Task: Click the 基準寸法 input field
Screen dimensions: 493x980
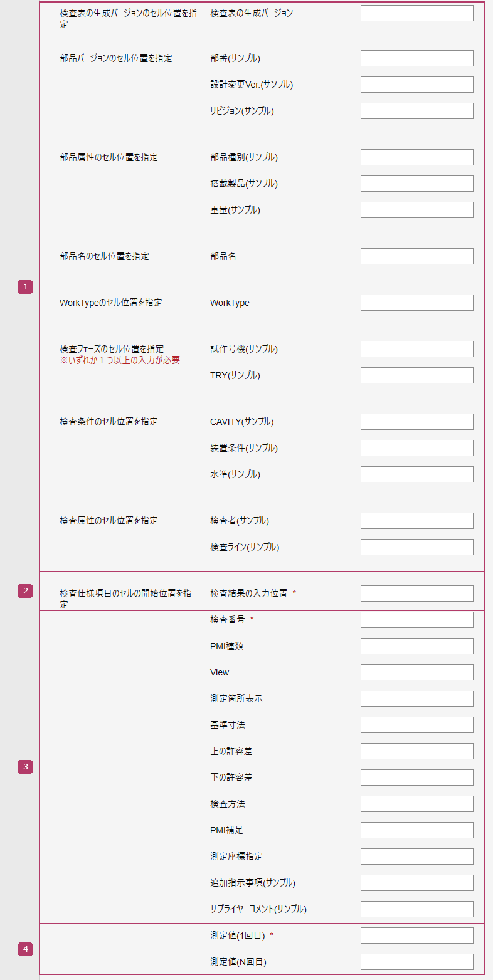Action: coord(416,725)
